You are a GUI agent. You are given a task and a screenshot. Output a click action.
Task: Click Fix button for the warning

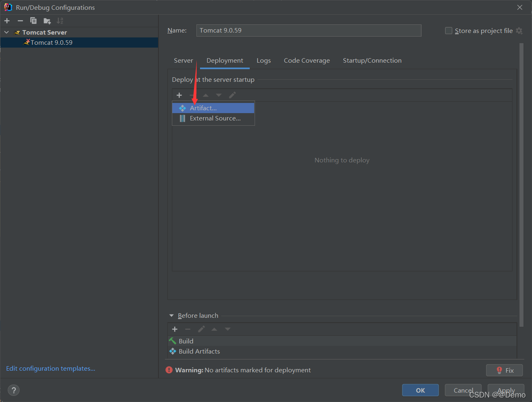(x=504, y=370)
